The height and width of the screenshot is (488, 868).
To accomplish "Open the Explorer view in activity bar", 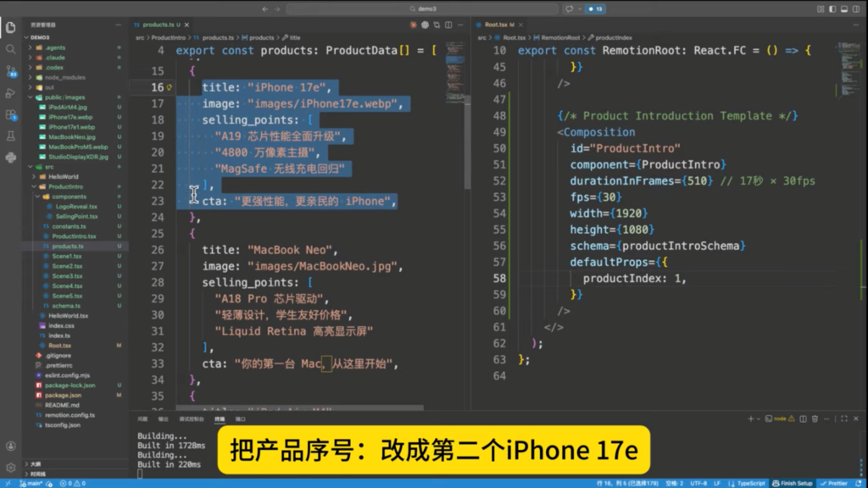I will [10, 28].
